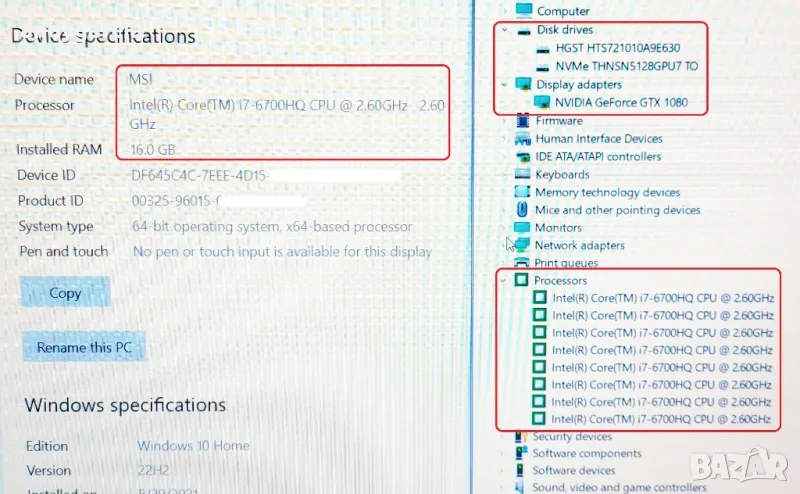Select Mice and other pointing devices label
Image resolution: width=800 pixels, height=494 pixels.
[617, 210]
